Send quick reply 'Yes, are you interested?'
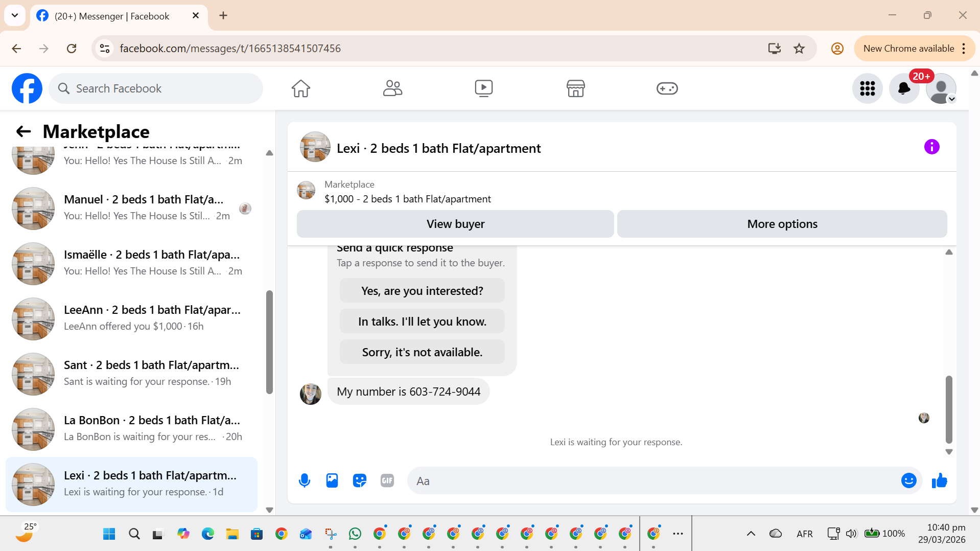 pyautogui.click(x=422, y=291)
